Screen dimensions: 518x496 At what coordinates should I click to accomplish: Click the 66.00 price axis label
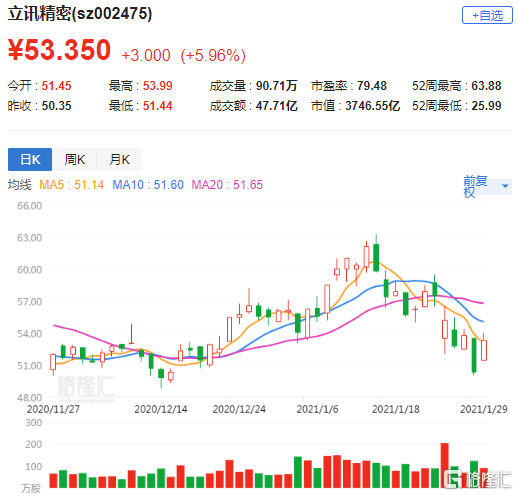(x=30, y=206)
